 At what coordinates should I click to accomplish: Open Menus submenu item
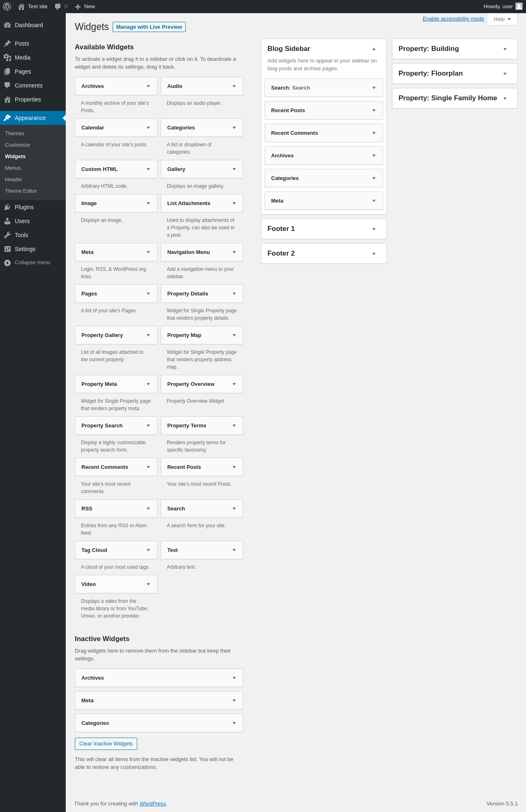13,168
